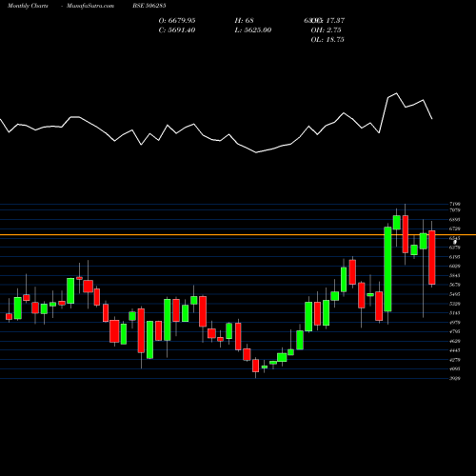The width and height of the screenshot is (476, 476).
Task: Click the 6029 price axis label
Action: 455,266
